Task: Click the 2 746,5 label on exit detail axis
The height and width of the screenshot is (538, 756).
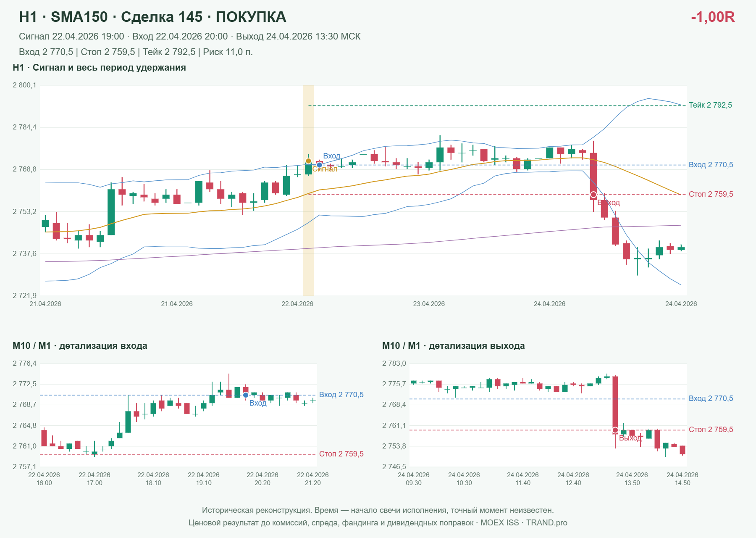Action: coord(394,467)
